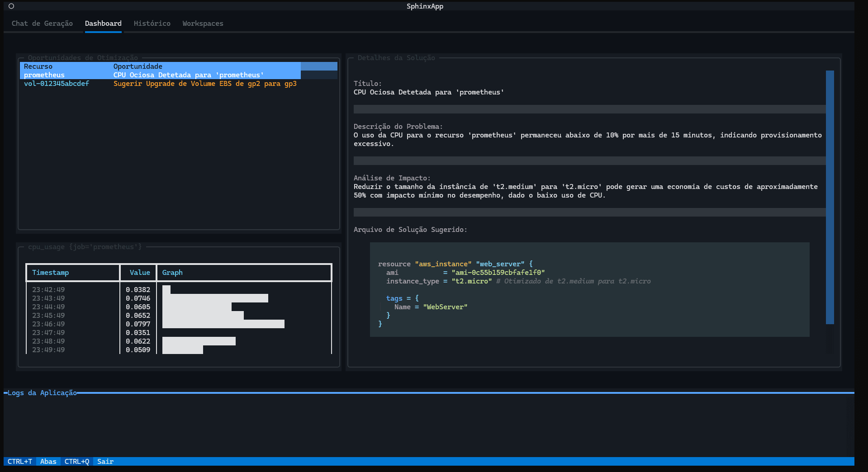This screenshot has width=868, height=472.
Task: Click the Value column header
Action: 140,273
